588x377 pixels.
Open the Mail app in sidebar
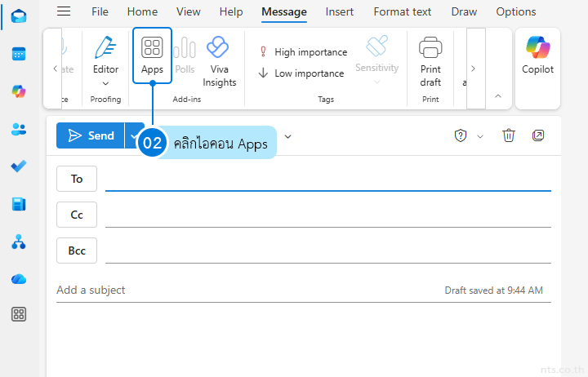click(x=19, y=16)
